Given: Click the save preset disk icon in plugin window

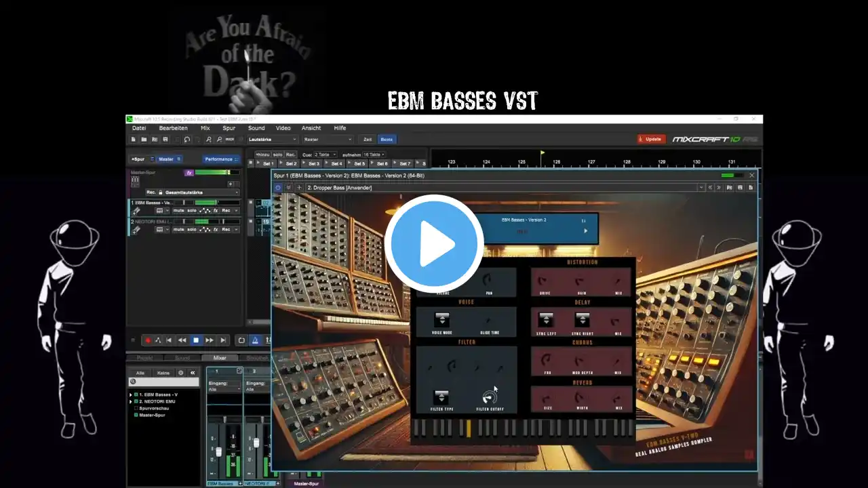Looking at the screenshot, I should (740, 188).
